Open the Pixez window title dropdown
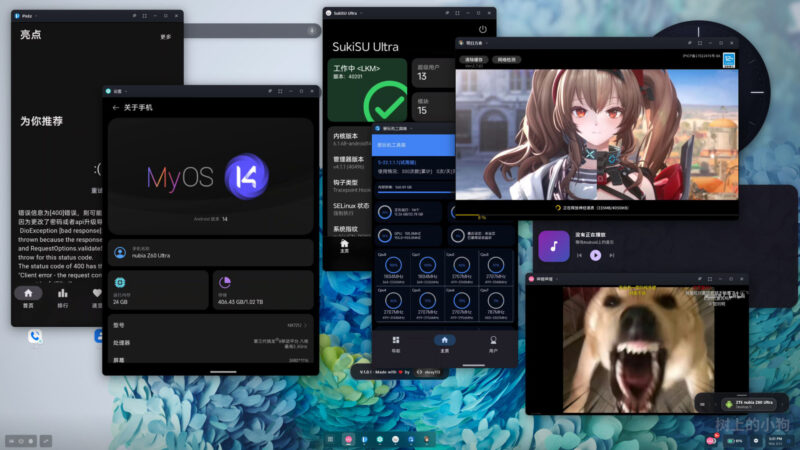Image resolution: width=800 pixels, height=450 pixels. tap(36, 16)
